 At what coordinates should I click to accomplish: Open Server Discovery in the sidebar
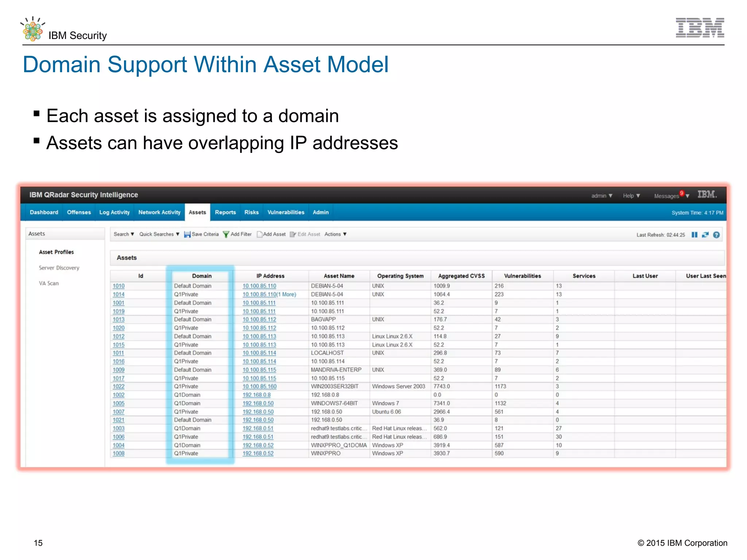click(x=59, y=268)
